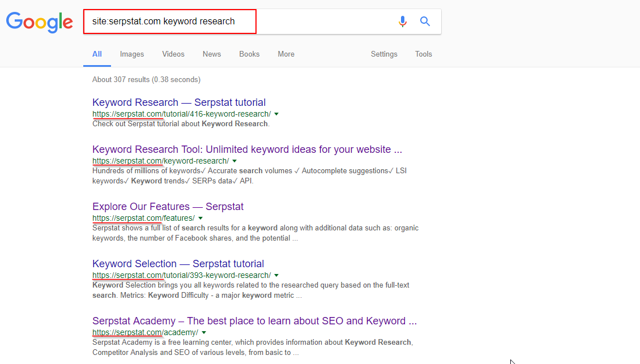Expand arrow next to tutorial/416-keyword-research URL

click(276, 114)
